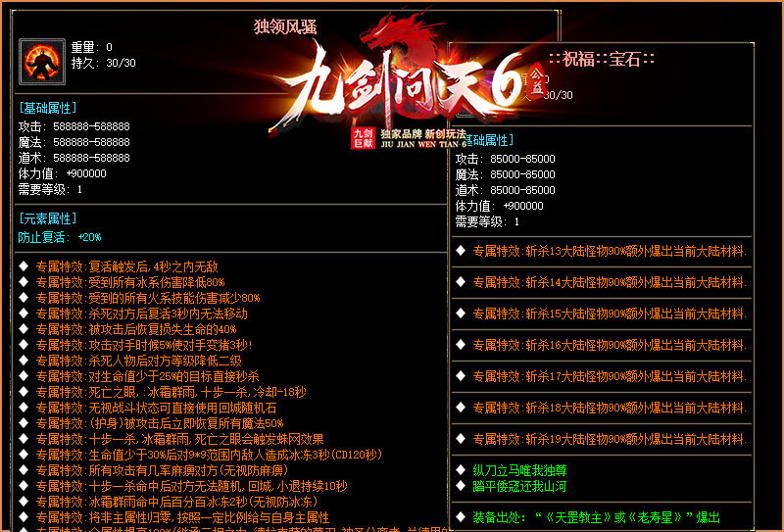The image size is (784, 532).
Task: Click the 体力值 +900000 line in right panel
Action: (499, 206)
